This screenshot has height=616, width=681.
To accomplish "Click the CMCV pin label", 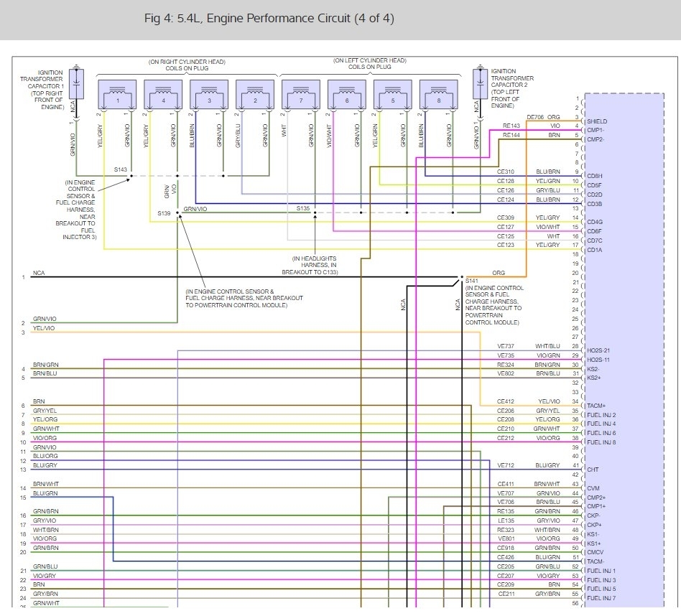I will click(596, 553).
